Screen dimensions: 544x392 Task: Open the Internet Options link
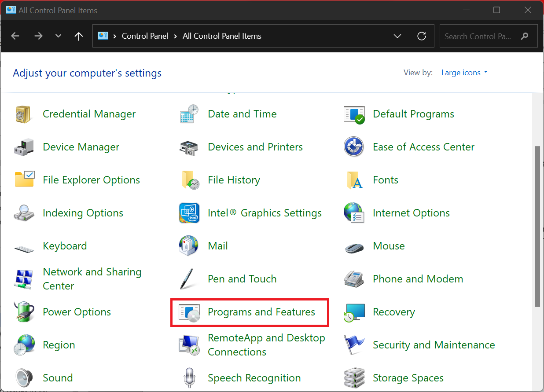coord(411,213)
